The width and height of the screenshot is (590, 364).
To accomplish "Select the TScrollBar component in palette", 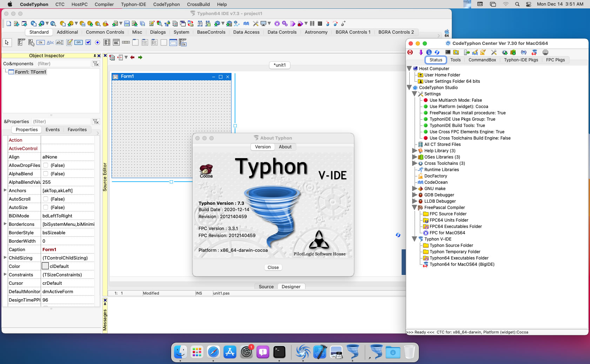I will pos(126,42).
